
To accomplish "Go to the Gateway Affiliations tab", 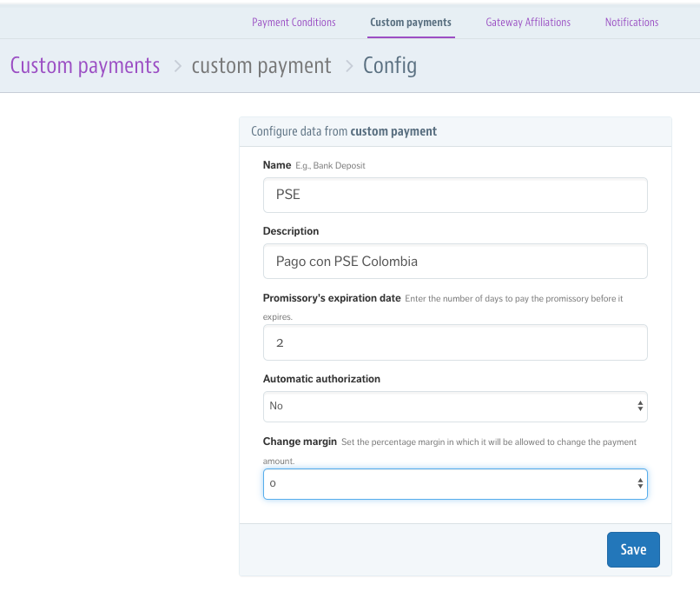I will 528,23.
